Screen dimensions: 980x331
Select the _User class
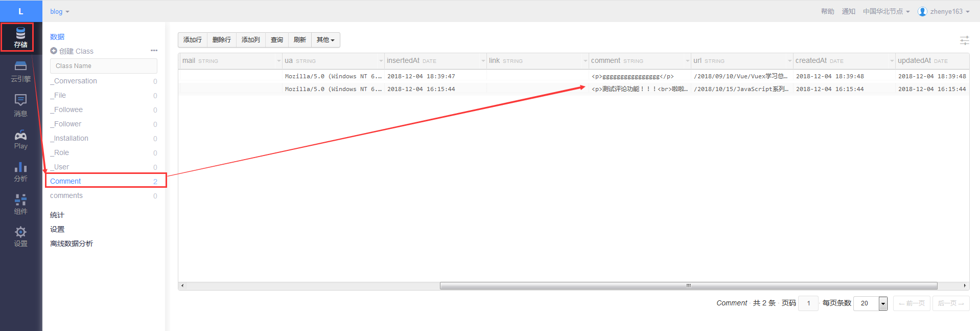pos(104,167)
